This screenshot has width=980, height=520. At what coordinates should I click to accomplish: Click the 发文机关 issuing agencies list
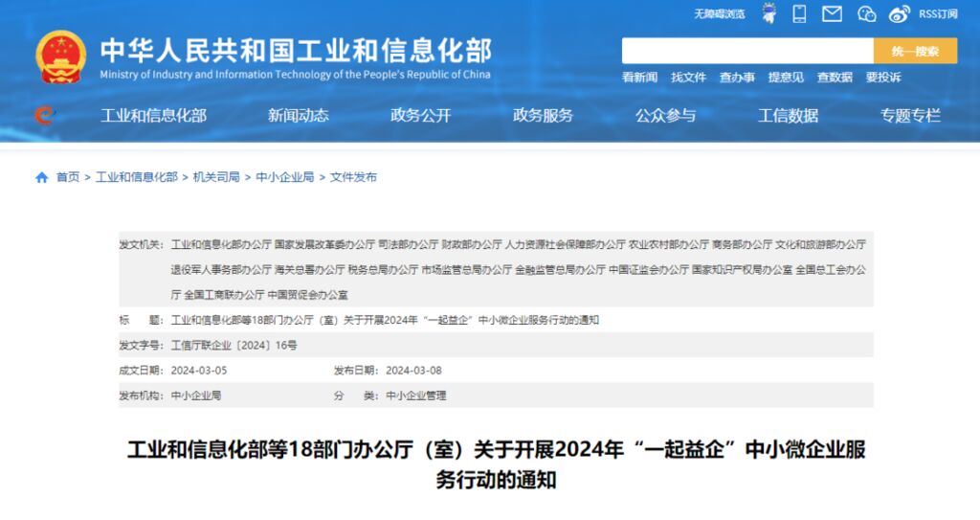pos(519,270)
